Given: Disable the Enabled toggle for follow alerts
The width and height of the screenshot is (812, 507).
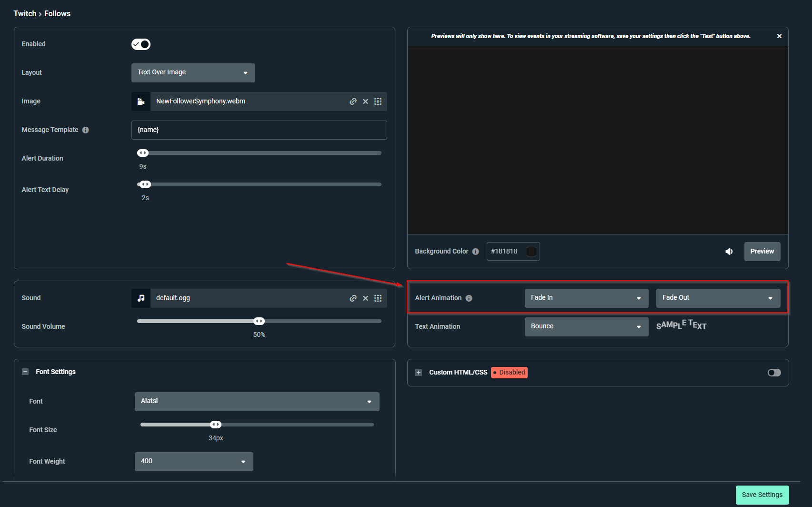Looking at the screenshot, I should [x=140, y=44].
